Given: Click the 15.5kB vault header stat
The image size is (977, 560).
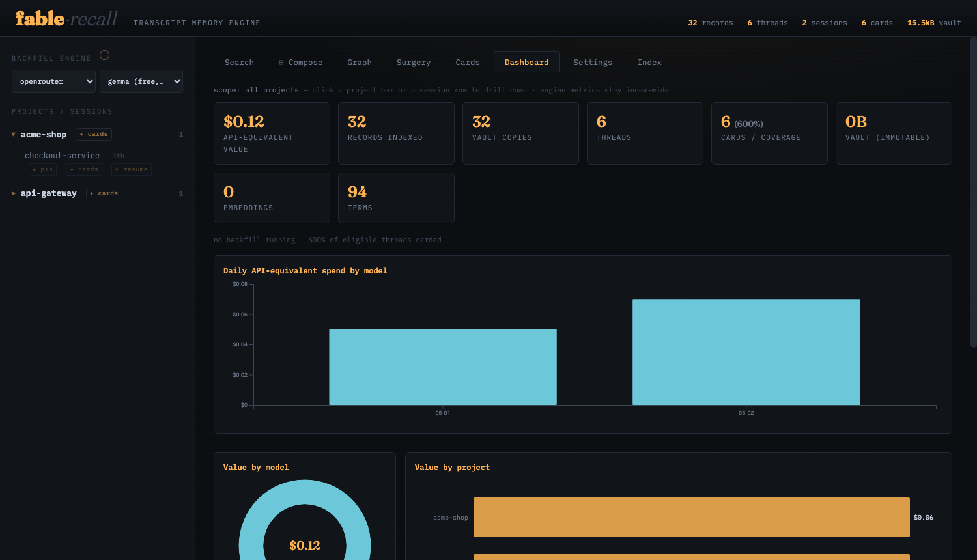Looking at the screenshot, I should tap(934, 23).
